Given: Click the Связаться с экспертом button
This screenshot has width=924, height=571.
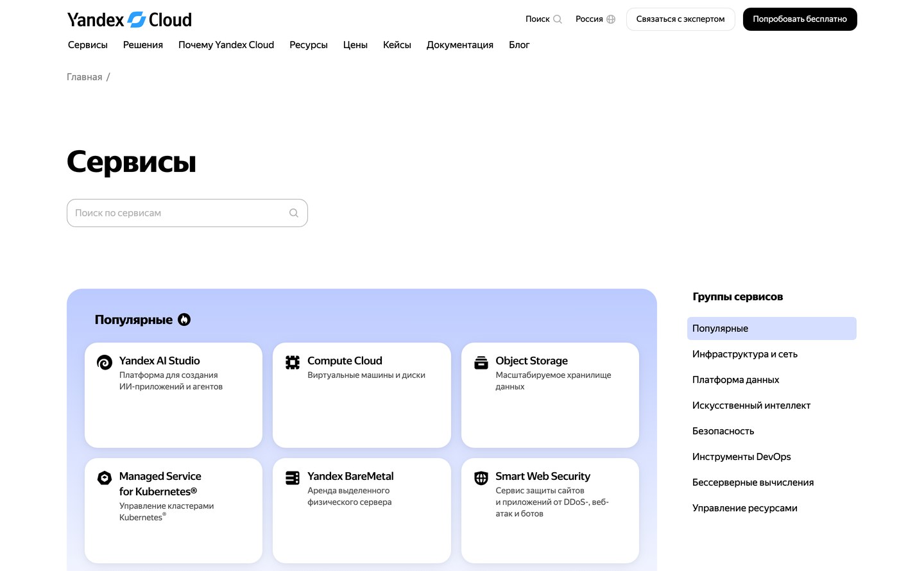Looking at the screenshot, I should 681,19.
